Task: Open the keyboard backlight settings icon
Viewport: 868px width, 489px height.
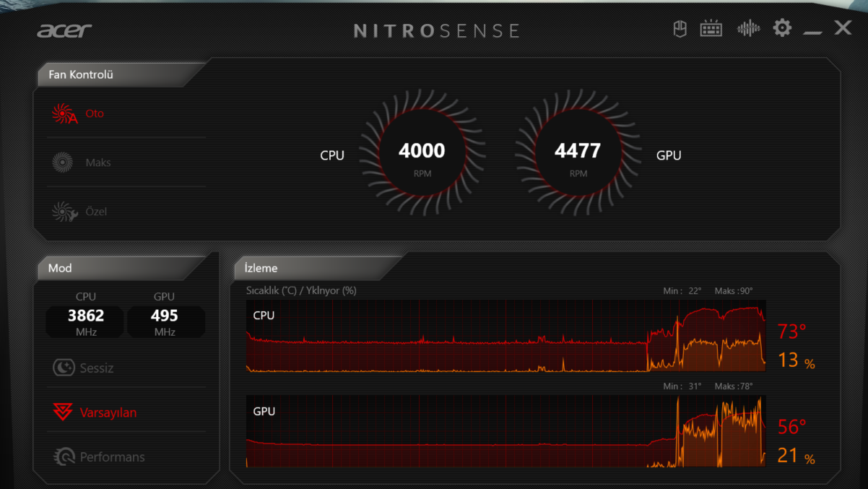Action: click(711, 29)
